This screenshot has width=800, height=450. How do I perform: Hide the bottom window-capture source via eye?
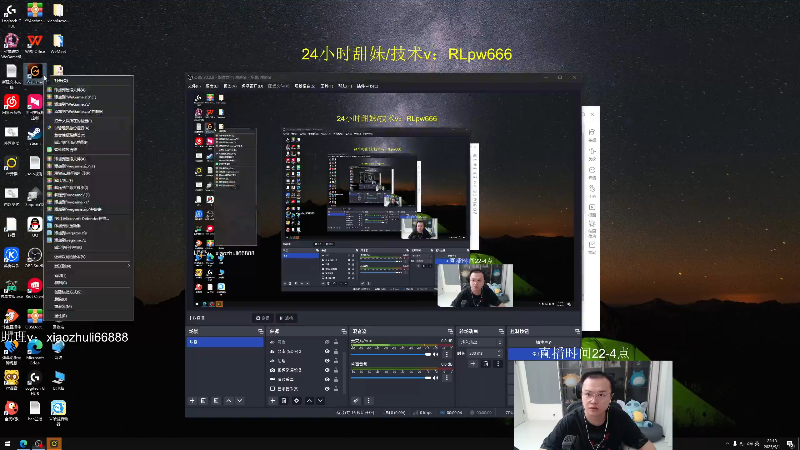click(x=327, y=389)
